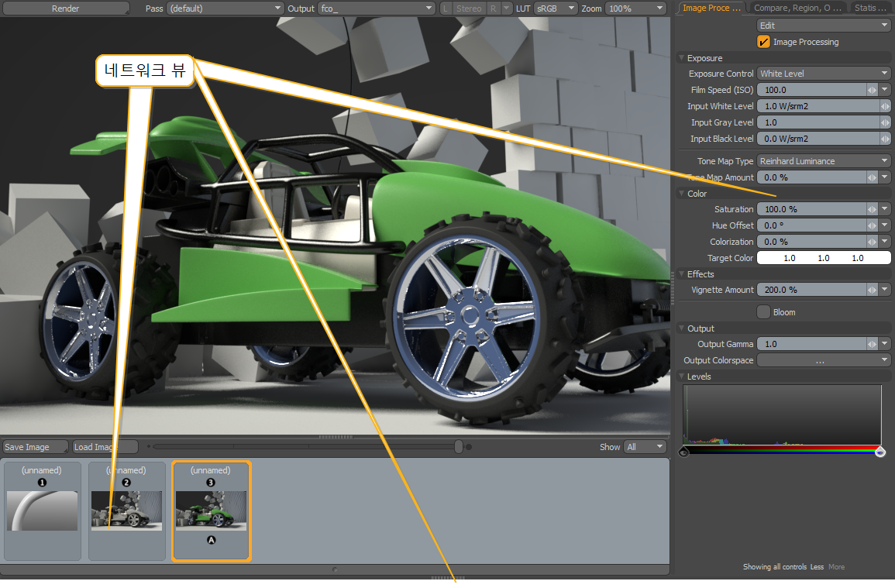895x588 pixels.
Task: Disable the Image Processing checkbox
Action: (x=764, y=42)
